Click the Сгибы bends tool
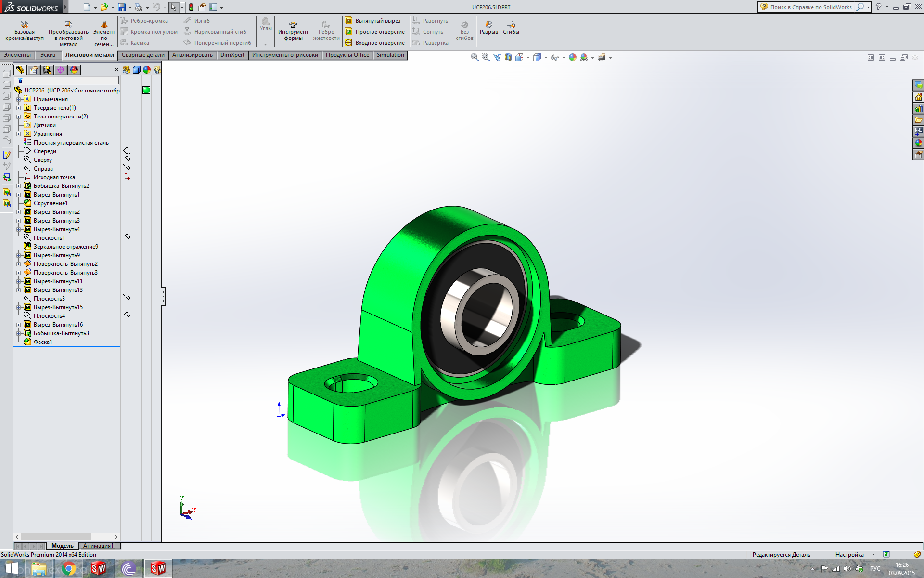This screenshot has height=578, width=924. (x=511, y=27)
